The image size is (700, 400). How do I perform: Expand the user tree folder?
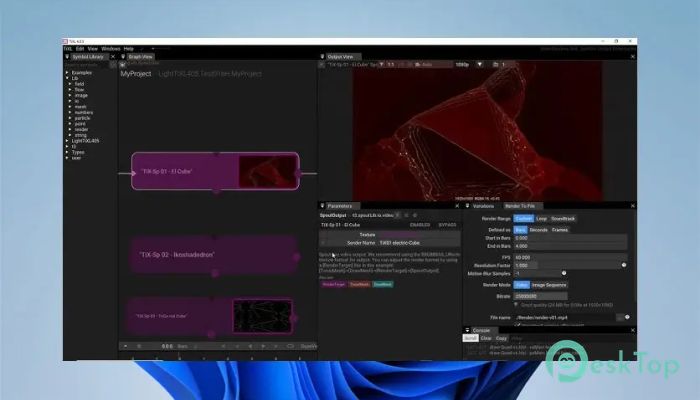click(67, 158)
